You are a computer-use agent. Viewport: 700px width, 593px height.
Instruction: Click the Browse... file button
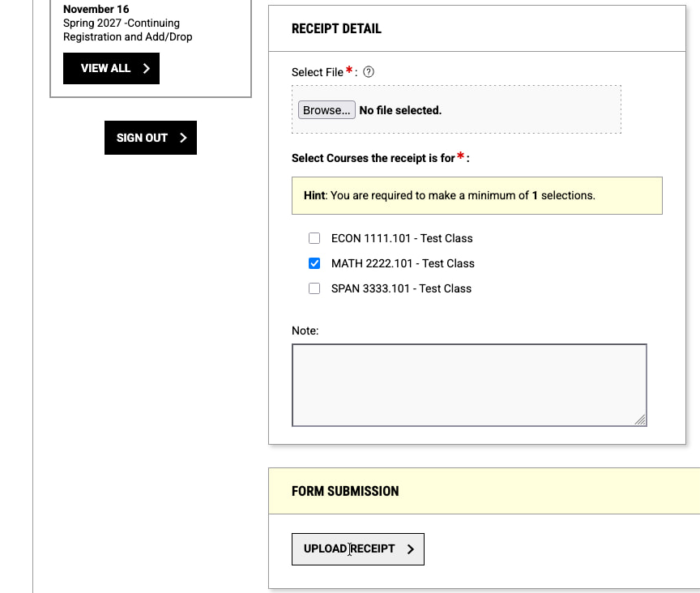point(327,110)
